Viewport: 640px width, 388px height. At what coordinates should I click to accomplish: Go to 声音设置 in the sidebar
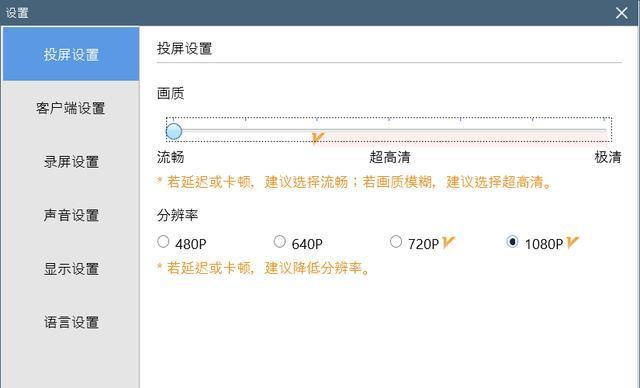click(71, 215)
